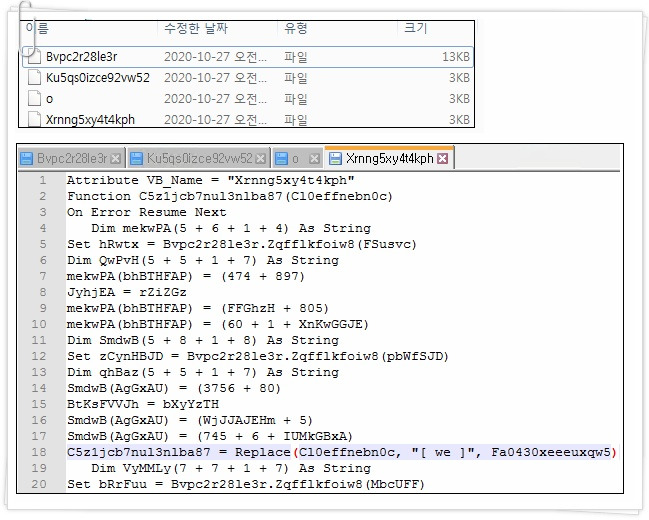Click the '(474 + 897)' assignment line

click(x=186, y=276)
